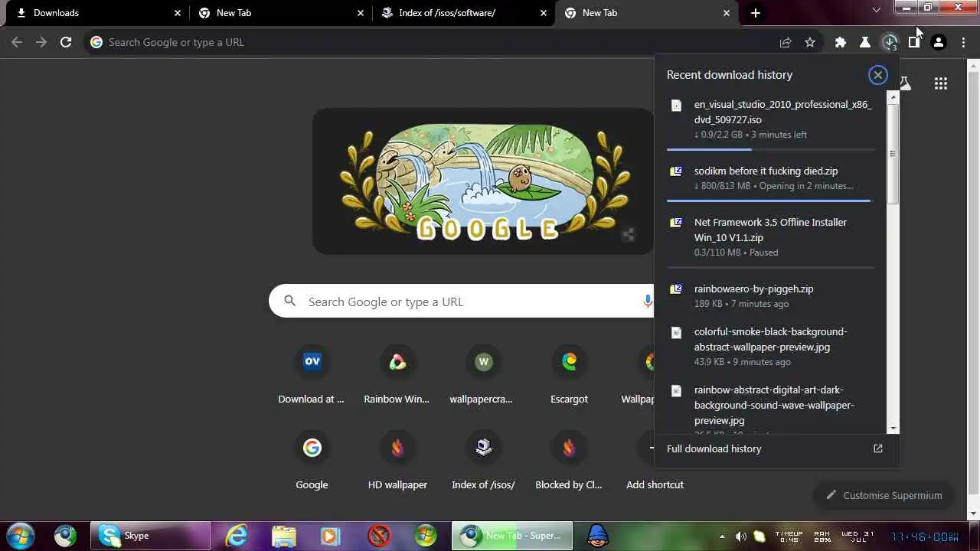Share this page icon in address bar
Screen dimensions: 980x551
click(786, 42)
